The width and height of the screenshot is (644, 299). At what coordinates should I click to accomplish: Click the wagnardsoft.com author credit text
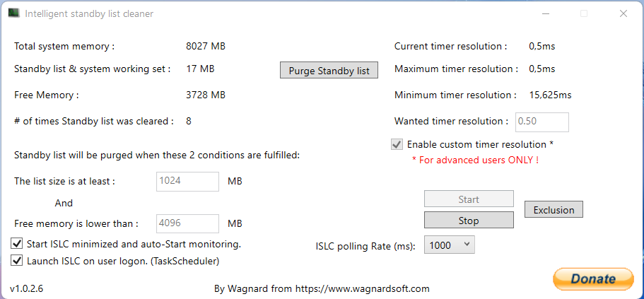[x=322, y=288]
